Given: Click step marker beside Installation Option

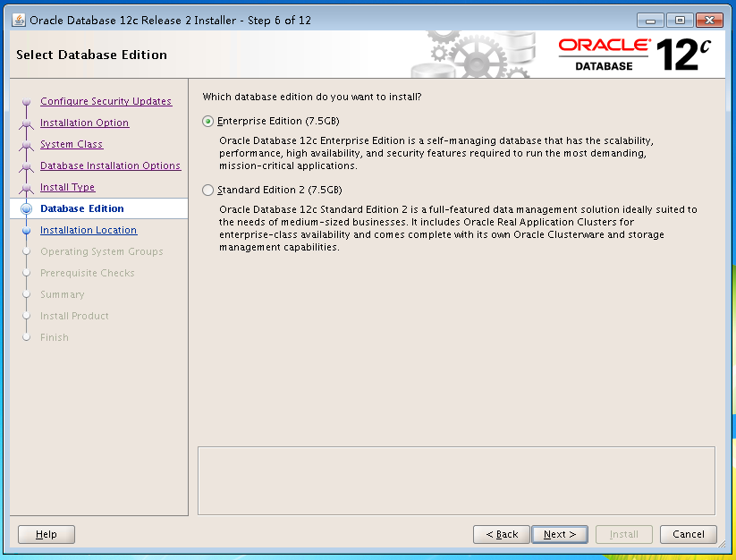Looking at the screenshot, I should pos(26,123).
